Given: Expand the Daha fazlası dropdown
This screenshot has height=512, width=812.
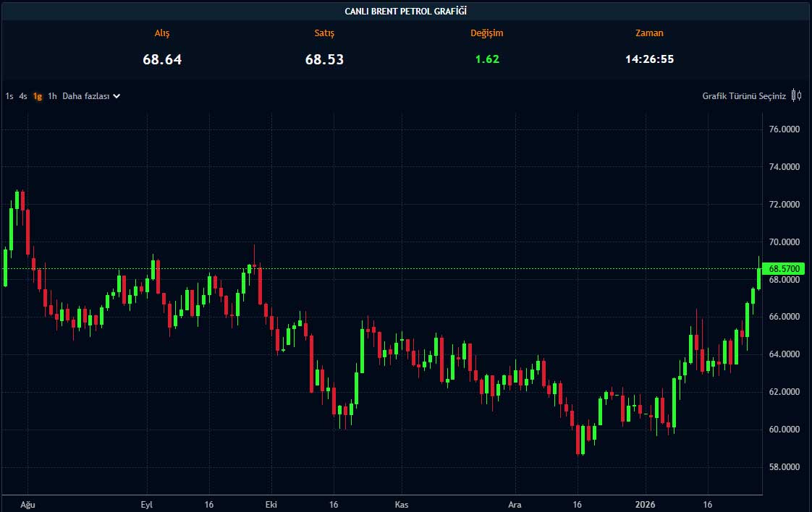Looking at the screenshot, I should click(91, 96).
